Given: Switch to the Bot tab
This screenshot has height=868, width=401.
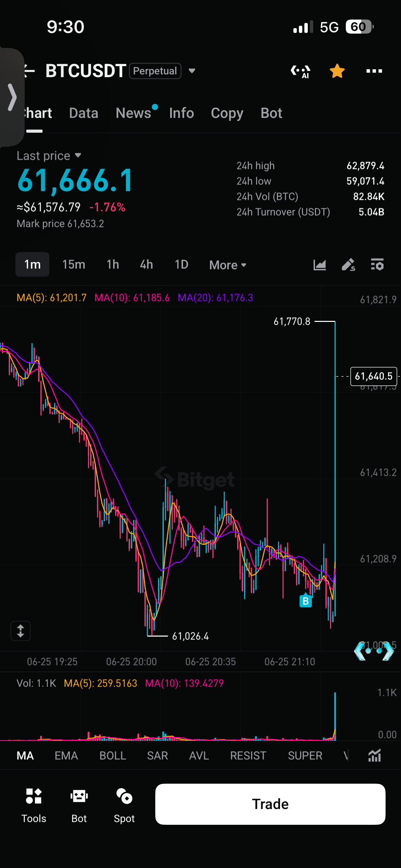Looking at the screenshot, I should tap(271, 113).
